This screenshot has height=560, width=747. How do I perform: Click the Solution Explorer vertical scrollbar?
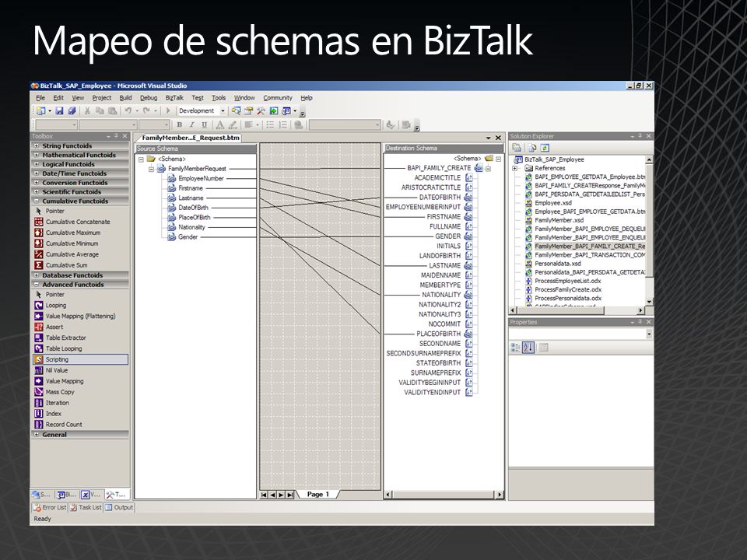coord(649,231)
